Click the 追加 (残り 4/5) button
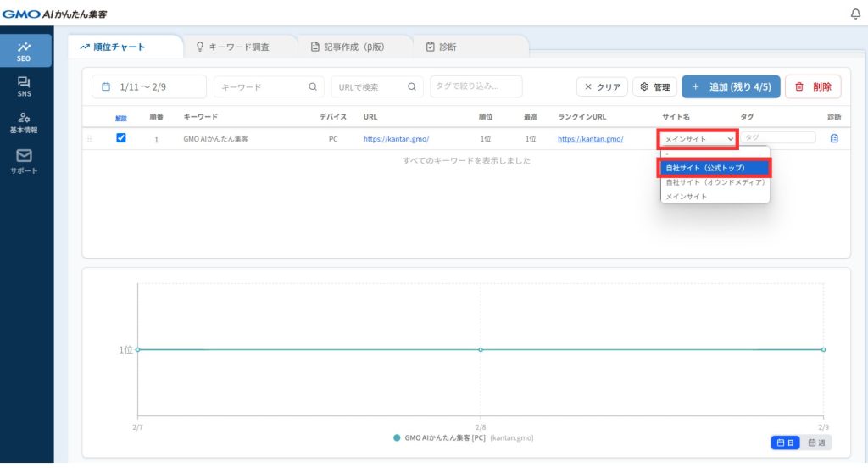The image size is (868, 468). (731, 86)
